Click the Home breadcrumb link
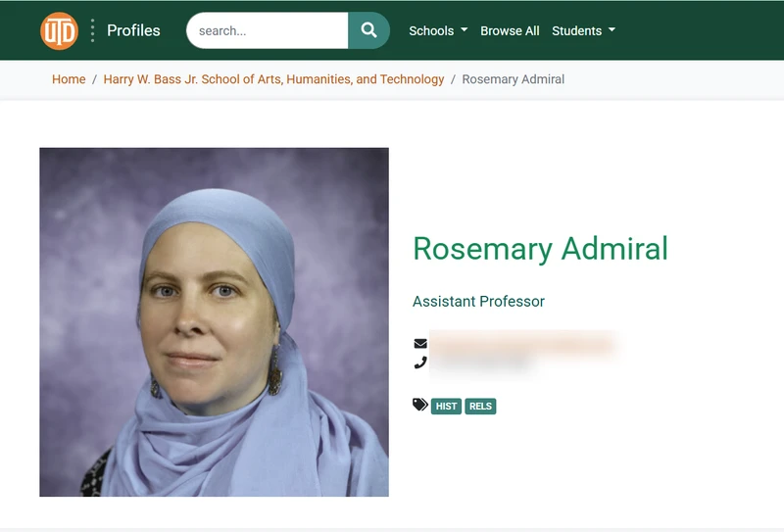This screenshot has width=784, height=532. point(69,79)
